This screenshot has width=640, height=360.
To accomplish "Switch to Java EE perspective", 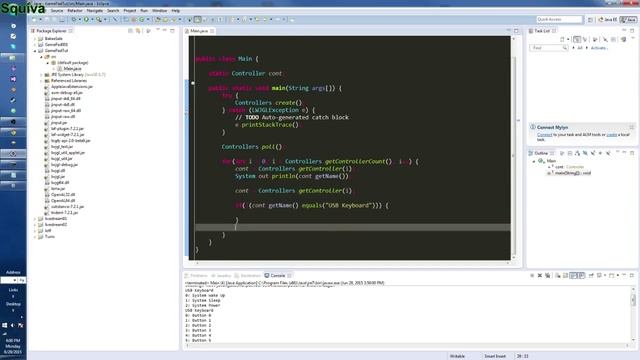I will click(607, 19).
